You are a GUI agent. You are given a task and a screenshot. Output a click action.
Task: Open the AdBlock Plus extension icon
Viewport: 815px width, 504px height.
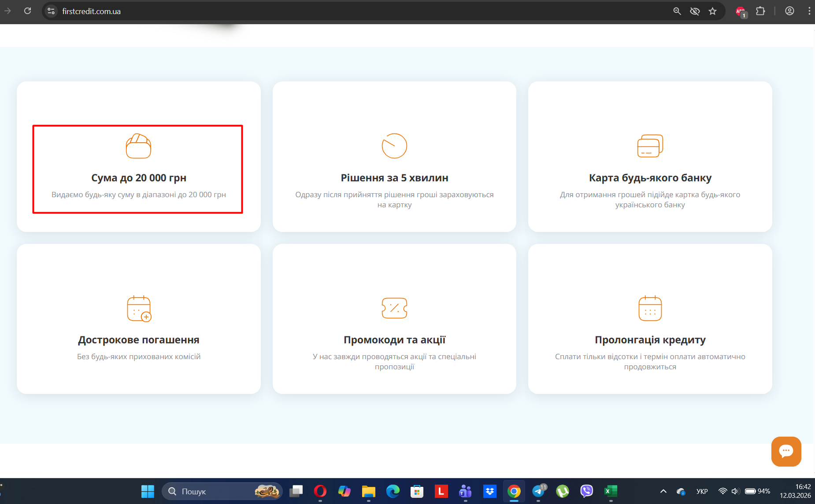[741, 11]
